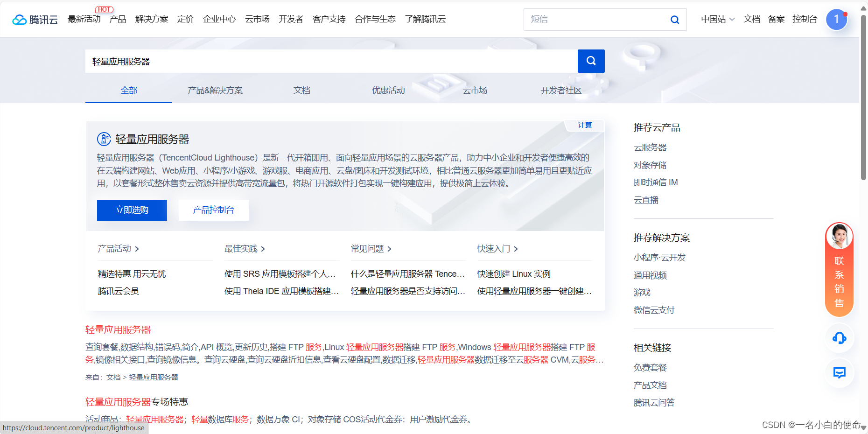This screenshot has width=868, height=434.
Task: Open 精选特惠 用云无忧 link
Action: point(132,274)
